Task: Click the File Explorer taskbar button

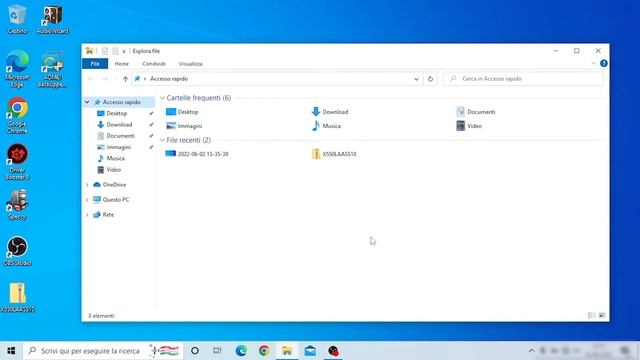Action: click(x=287, y=351)
